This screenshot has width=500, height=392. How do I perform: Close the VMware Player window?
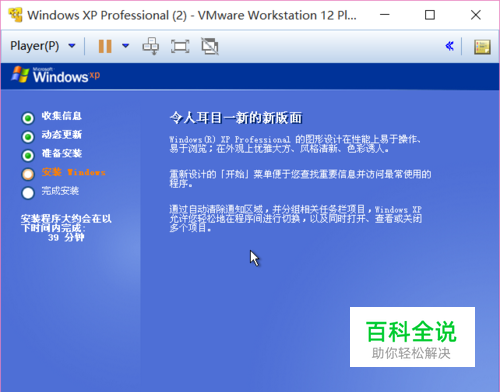coord(476,15)
